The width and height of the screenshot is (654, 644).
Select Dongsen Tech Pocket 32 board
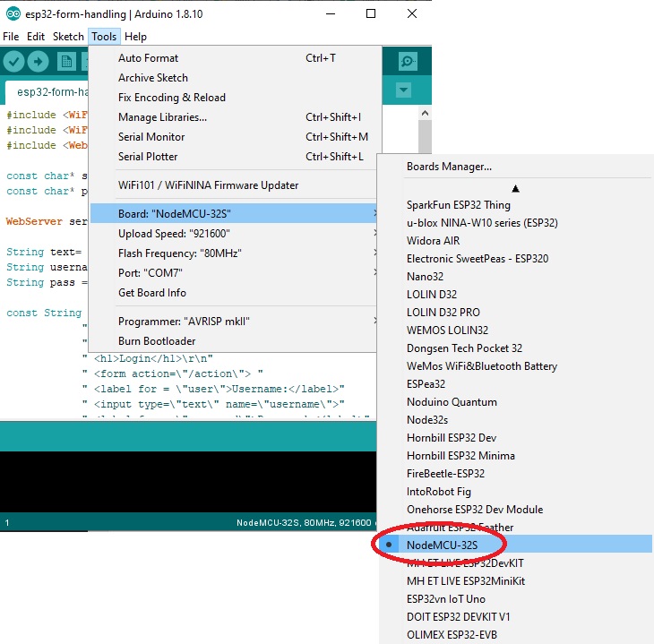pos(515,348)
